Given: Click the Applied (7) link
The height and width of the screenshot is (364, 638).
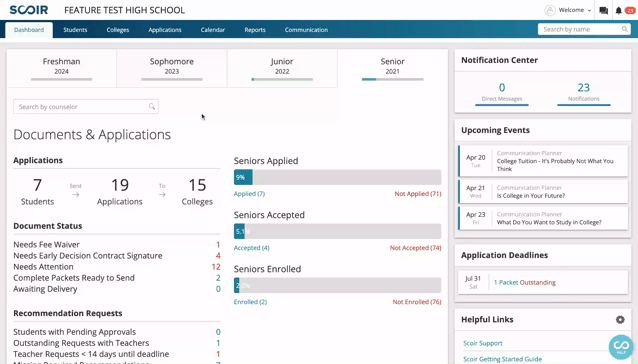Looking at the screenshot, I should tap(249, 194).
